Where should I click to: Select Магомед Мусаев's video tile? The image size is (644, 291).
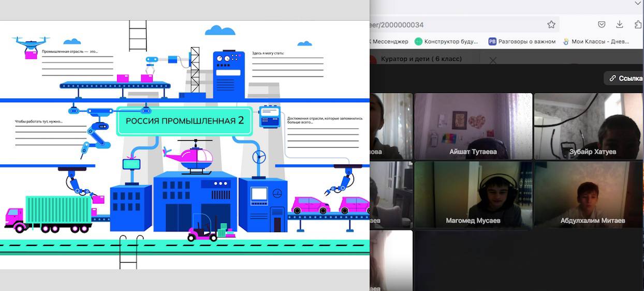pos(473,194)
